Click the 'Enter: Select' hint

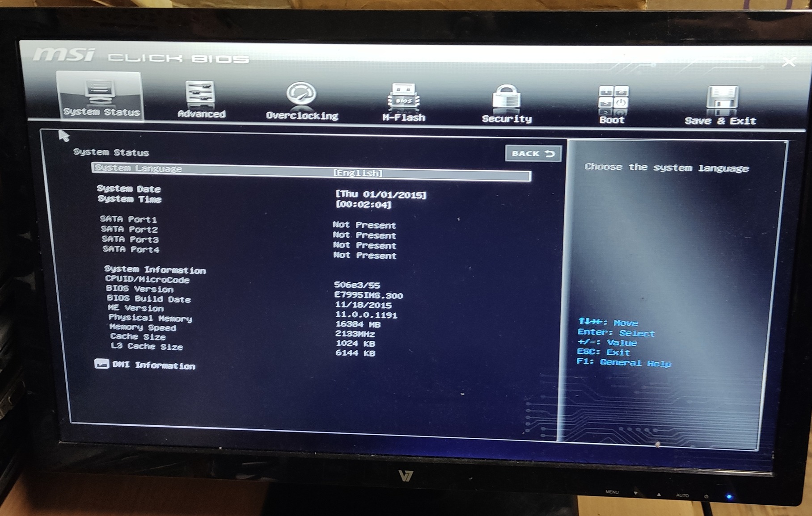coord(616,333)
